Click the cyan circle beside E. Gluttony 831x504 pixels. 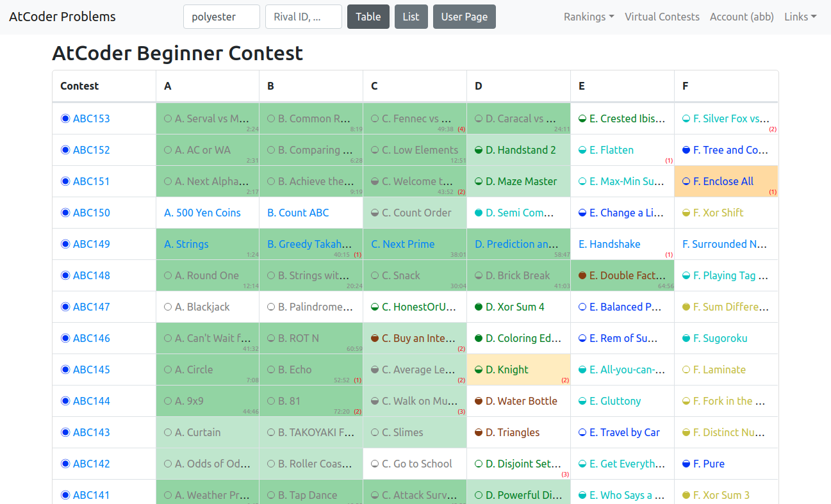pos(582,401)
